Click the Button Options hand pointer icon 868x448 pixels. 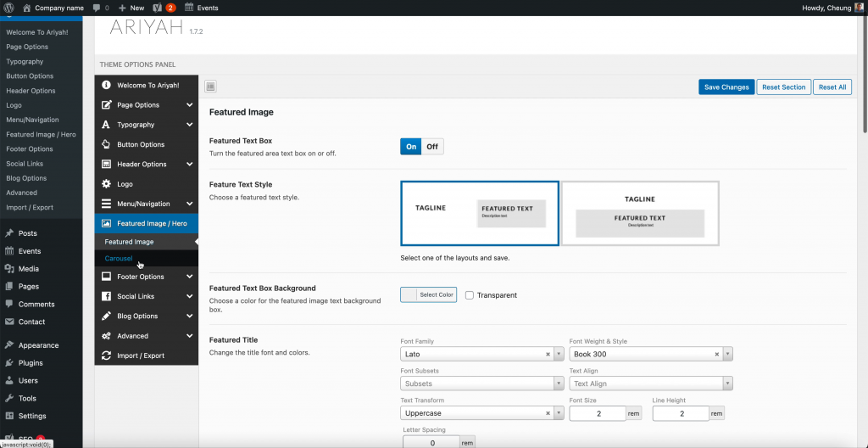pos(106,144)
